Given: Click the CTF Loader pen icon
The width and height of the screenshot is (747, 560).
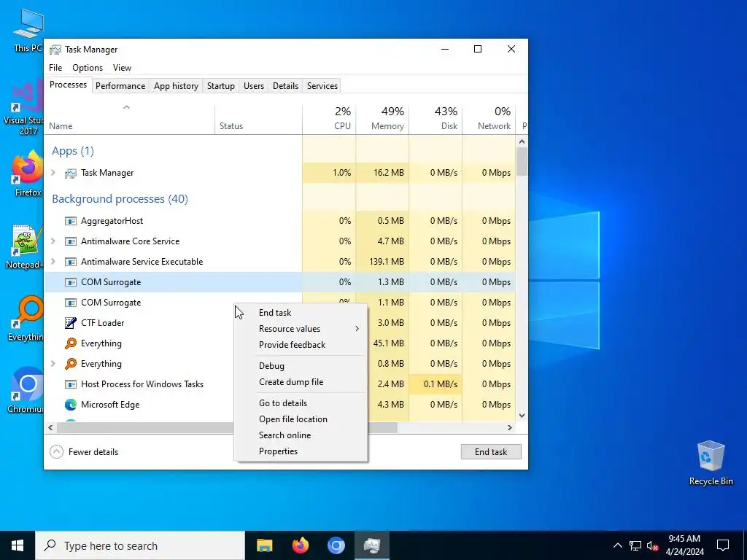Looking at the screenshot, I should click(71, 323).
